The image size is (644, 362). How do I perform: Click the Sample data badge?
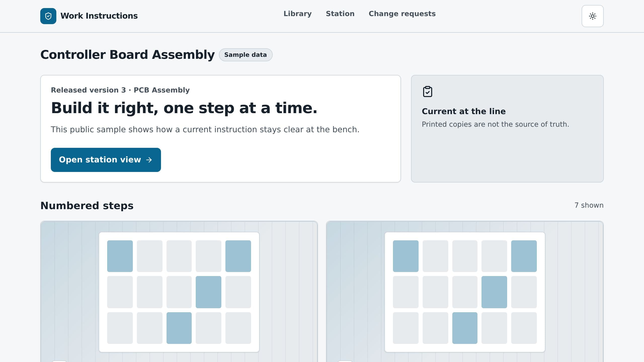246,55
